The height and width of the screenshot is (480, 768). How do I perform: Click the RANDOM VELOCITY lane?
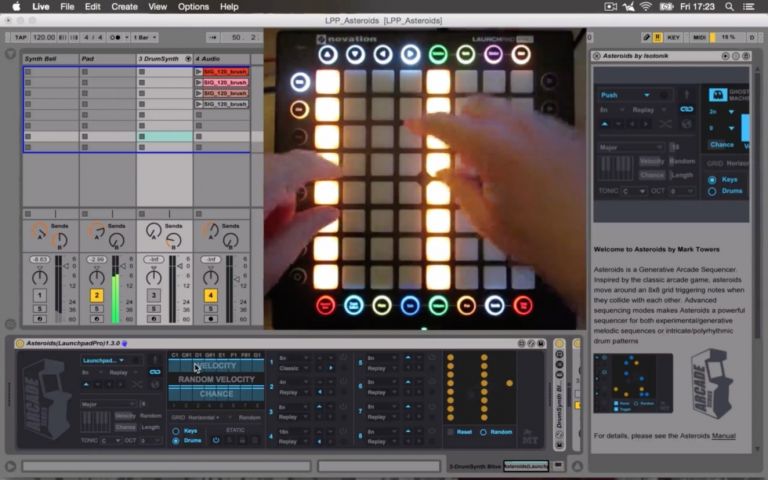(x=216, y=380)
